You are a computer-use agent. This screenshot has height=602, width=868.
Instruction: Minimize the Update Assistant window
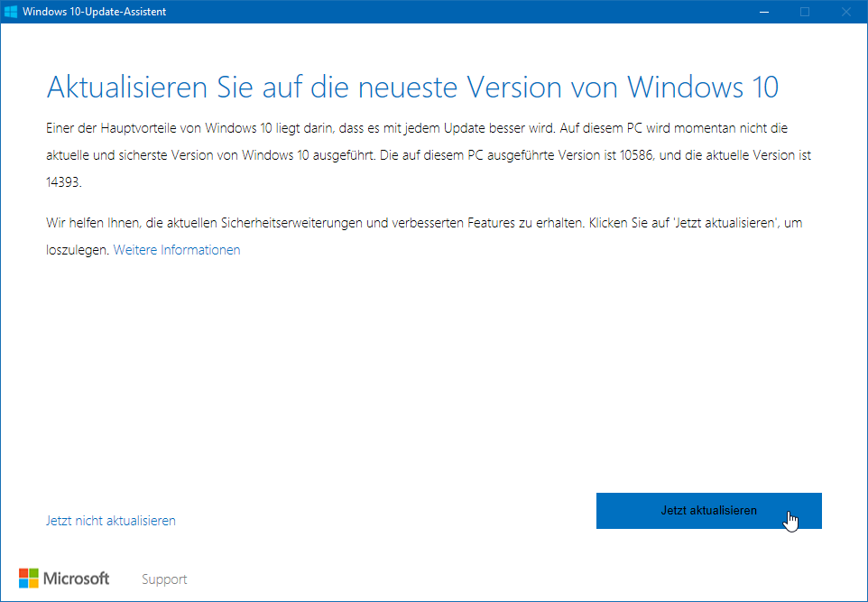point(762,12)
